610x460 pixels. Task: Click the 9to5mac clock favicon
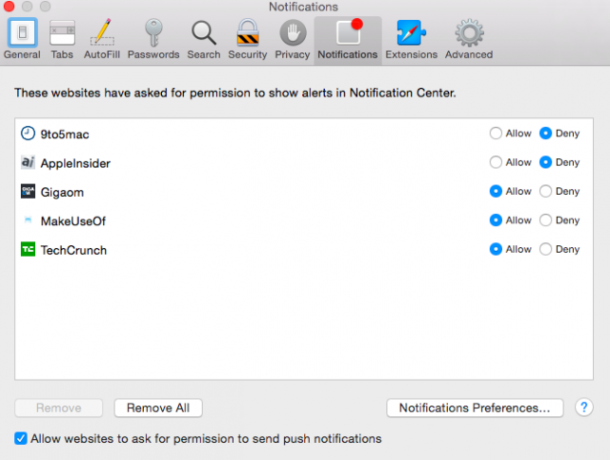[x=28, y=133]
